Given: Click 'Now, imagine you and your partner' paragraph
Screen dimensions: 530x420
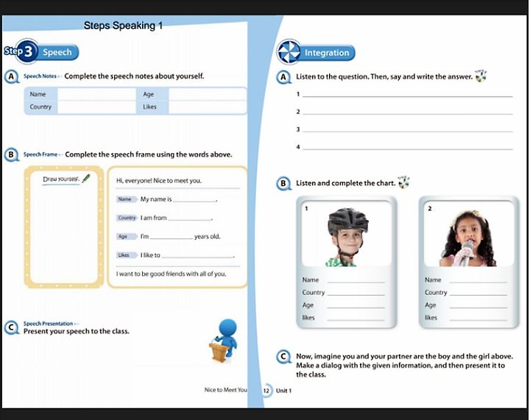Looking at the screenshot, I should click(x=404, y=366).
